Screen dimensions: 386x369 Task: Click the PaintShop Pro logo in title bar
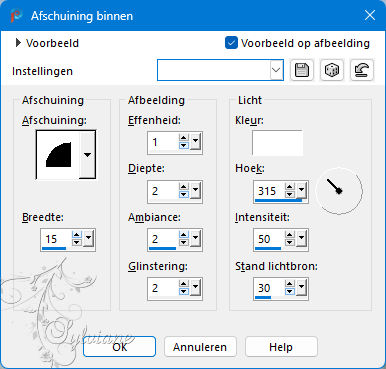(16, 16)
